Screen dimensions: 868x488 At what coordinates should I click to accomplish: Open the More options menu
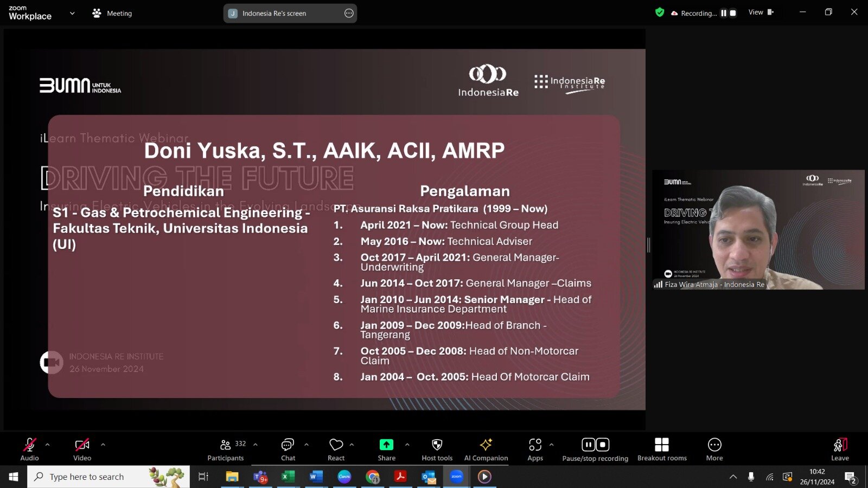coord(714,450)
